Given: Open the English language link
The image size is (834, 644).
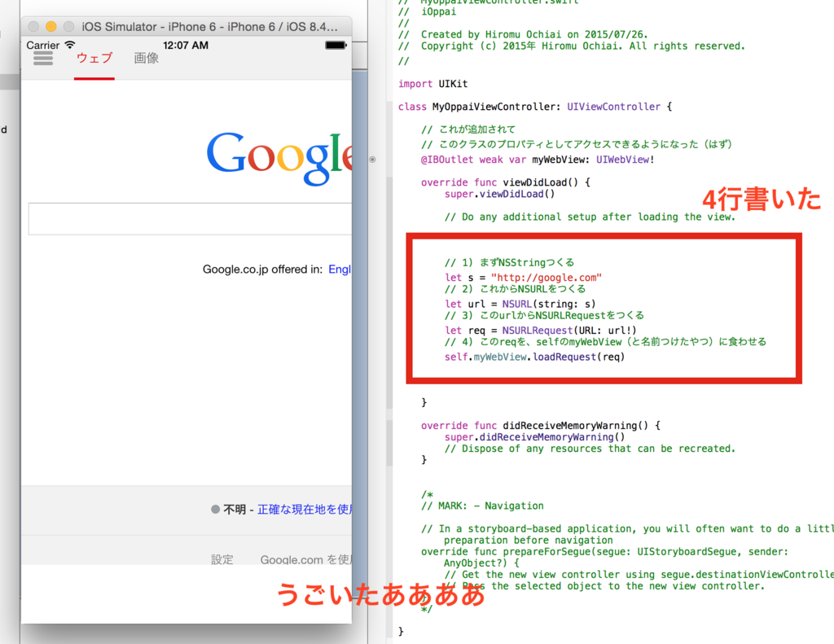Looking at the screenshot, I should coord(340,269).
